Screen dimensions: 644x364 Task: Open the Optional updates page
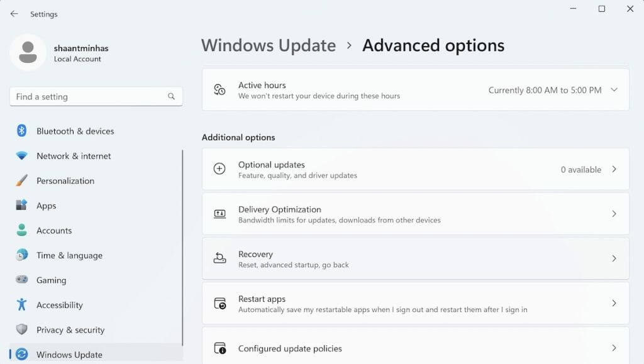tap(415, 169)
